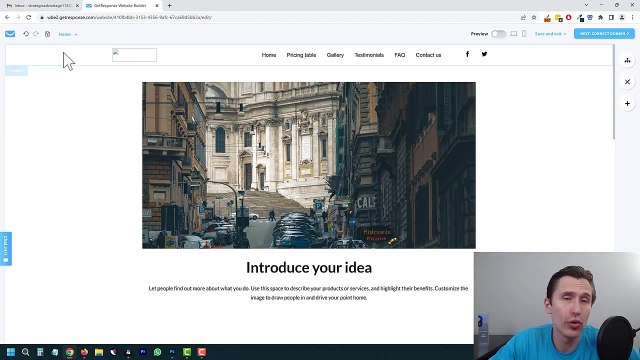Redo the last undone edit

pyautogui.click(x=36, y=34)
